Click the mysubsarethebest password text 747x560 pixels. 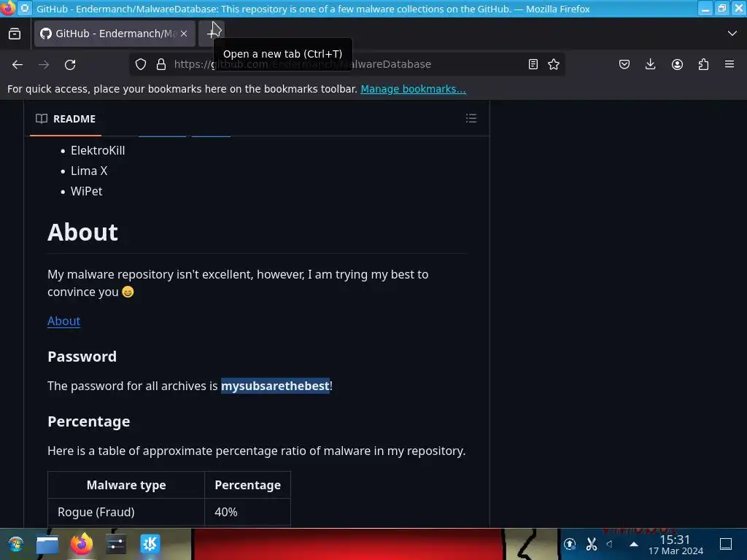275,386
